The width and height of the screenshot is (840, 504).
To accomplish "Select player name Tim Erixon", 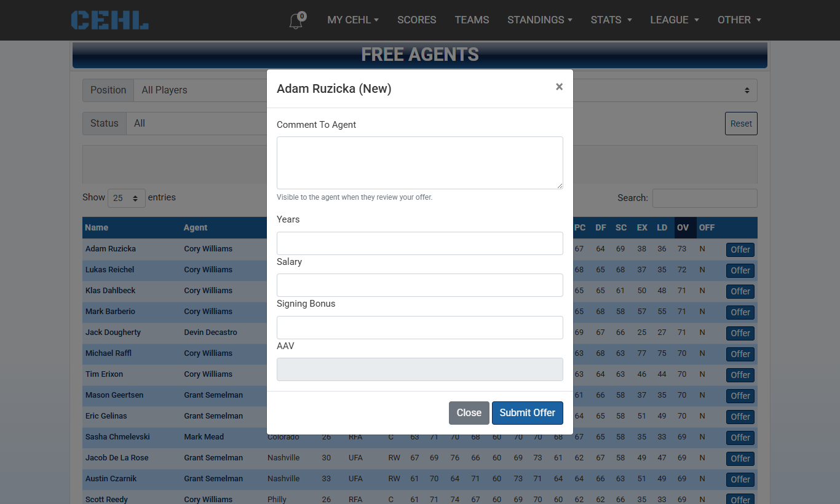I will 105,374.
